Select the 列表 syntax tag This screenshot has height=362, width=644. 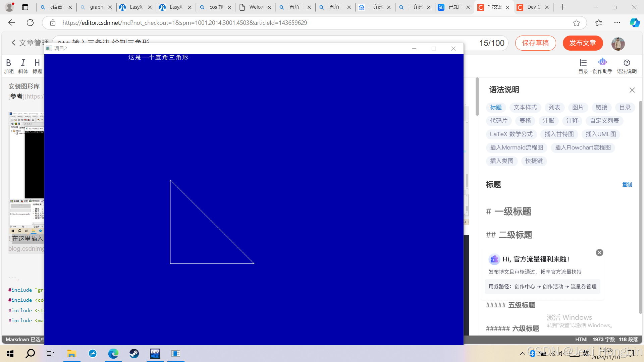tap(554, 107)
